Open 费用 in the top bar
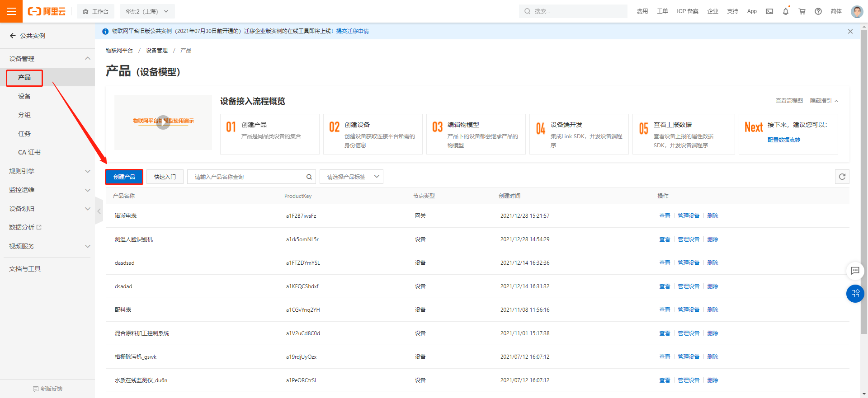 tap(642, 11)
